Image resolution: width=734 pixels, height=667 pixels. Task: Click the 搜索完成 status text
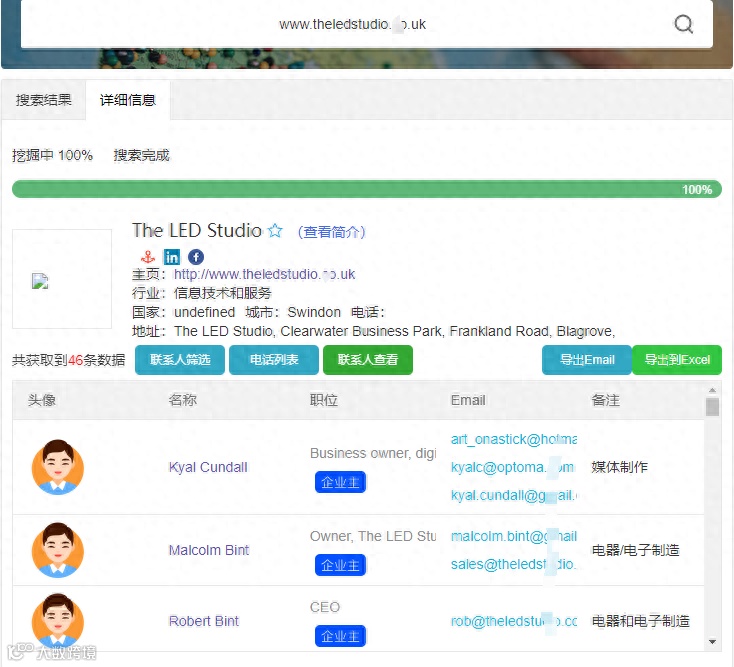coord(141,155)
